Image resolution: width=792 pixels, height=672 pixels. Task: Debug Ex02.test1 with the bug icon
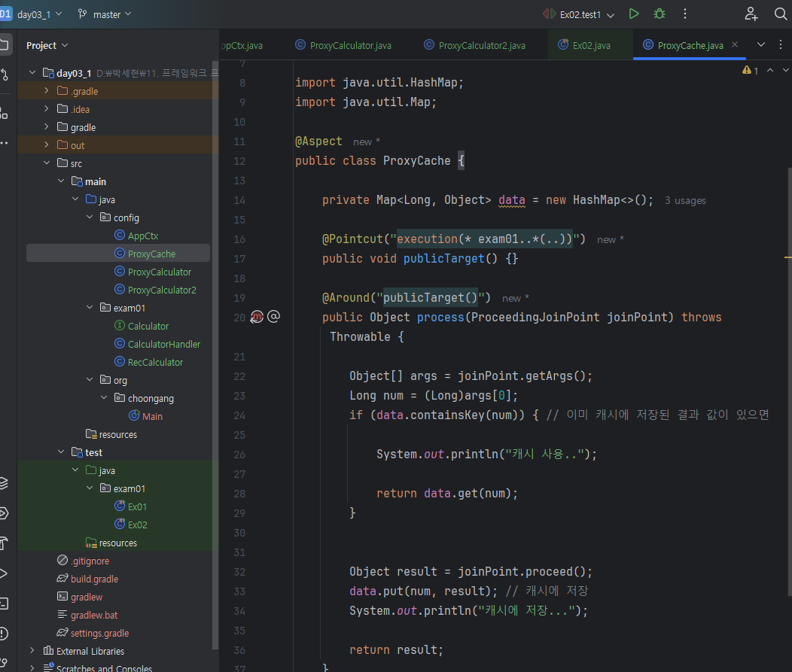tap(659, 14)
